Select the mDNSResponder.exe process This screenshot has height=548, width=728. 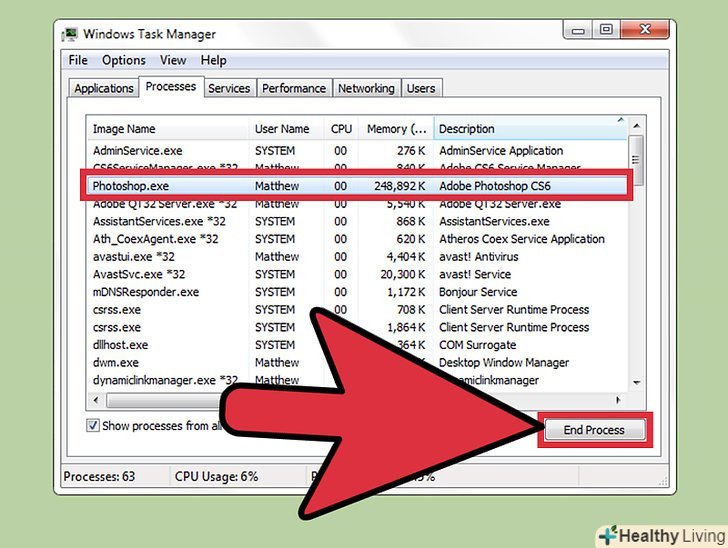[x=357, y=292]
